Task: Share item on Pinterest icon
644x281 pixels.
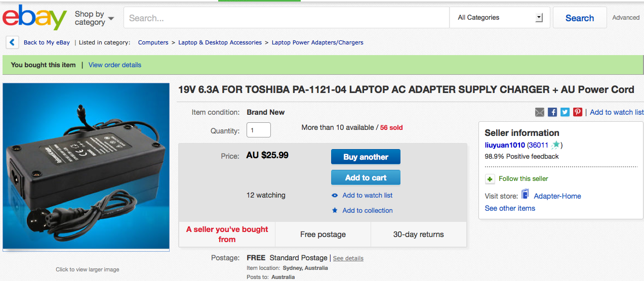Action: (578, 112)
